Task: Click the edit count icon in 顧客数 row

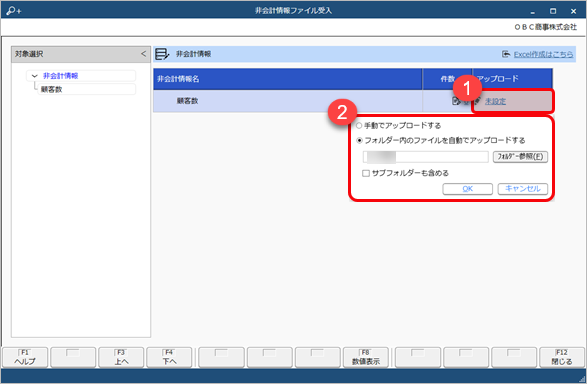Action: tap(456, 101)
